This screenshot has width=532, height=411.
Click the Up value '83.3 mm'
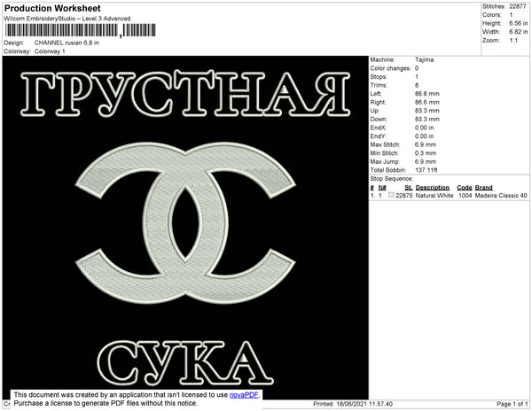pos(426,111)
